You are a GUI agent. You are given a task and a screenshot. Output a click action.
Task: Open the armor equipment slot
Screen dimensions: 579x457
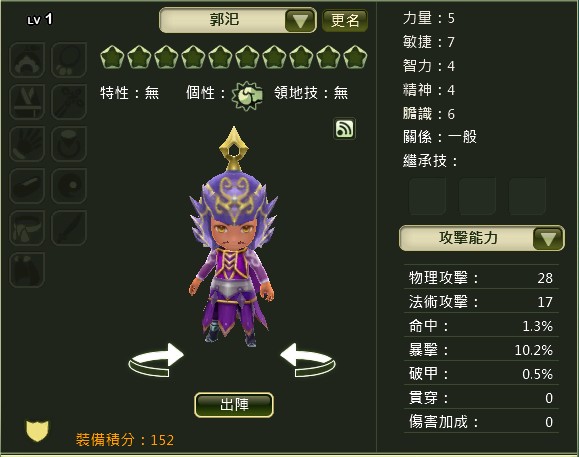[27, 102]
